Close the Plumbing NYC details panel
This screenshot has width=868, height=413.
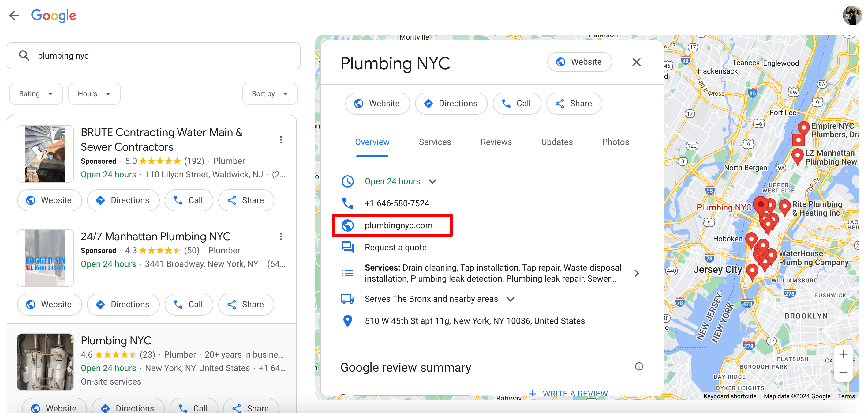[x=636, y=62]
